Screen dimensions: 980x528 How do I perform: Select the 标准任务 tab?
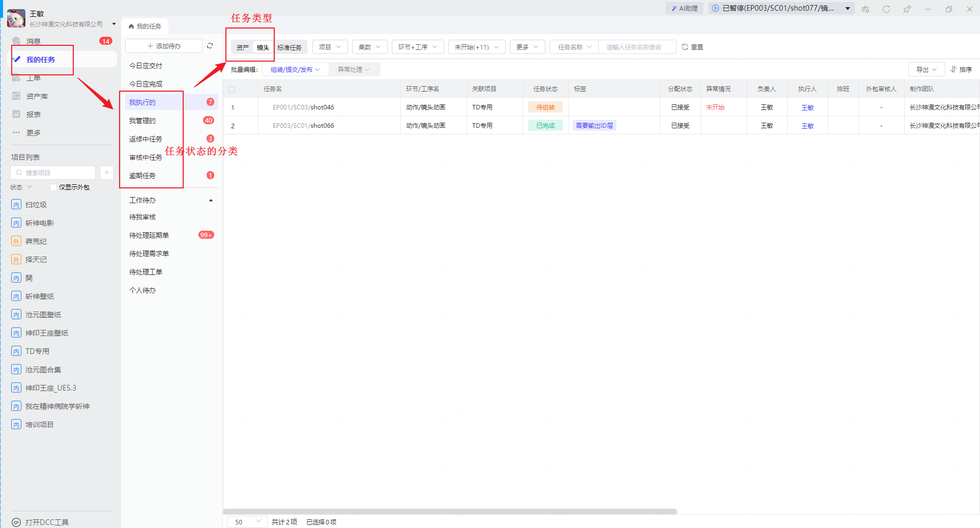pyautogui.click(x=290, y=47)
